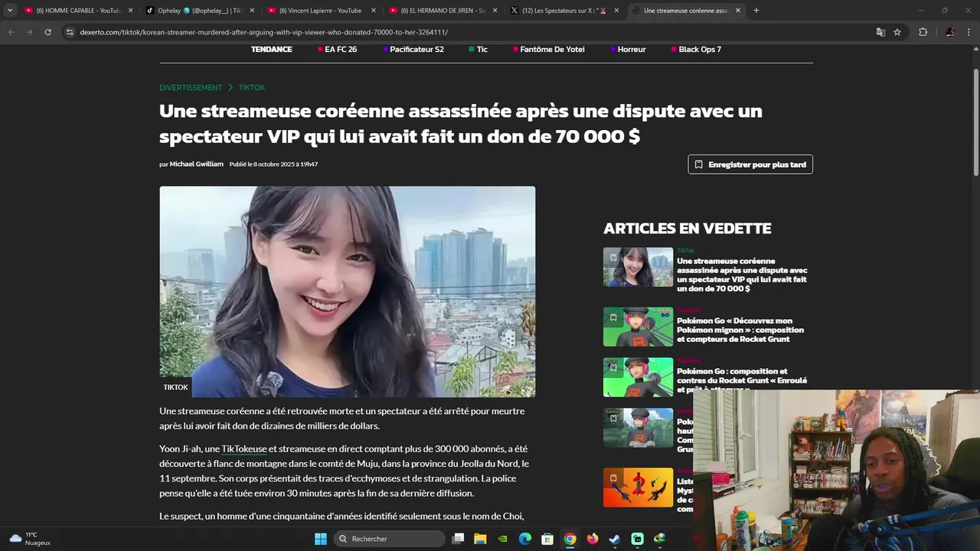This screenshot has height=551, width=980.
Task: Click the page vertical scrollbar
Action: [975, 122]
